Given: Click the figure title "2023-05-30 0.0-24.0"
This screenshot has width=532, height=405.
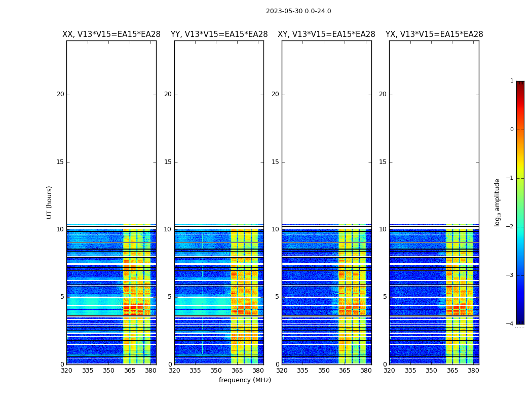Looking at the screenshot, I should 298,11.
